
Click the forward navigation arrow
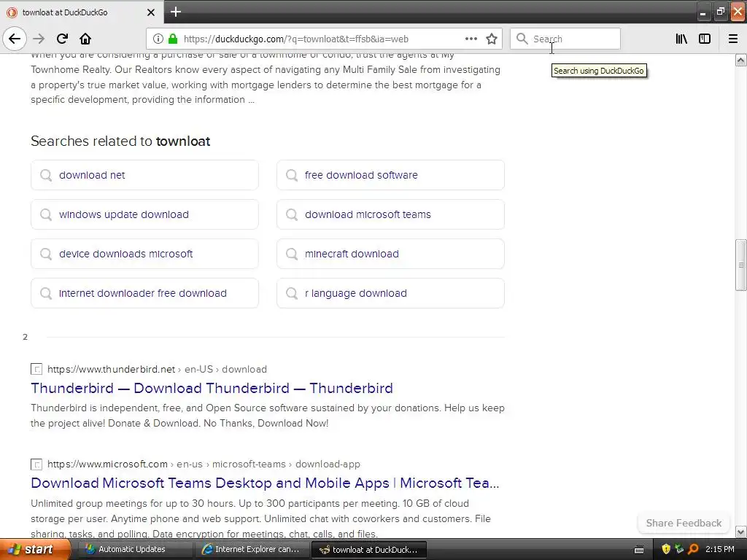coord(39,39)
